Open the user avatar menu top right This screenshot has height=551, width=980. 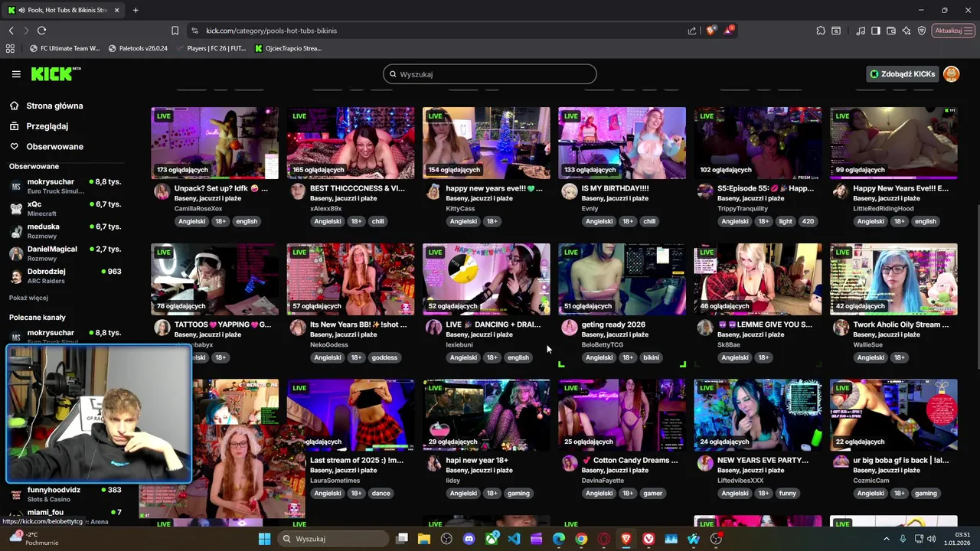(x=951, y=74)
